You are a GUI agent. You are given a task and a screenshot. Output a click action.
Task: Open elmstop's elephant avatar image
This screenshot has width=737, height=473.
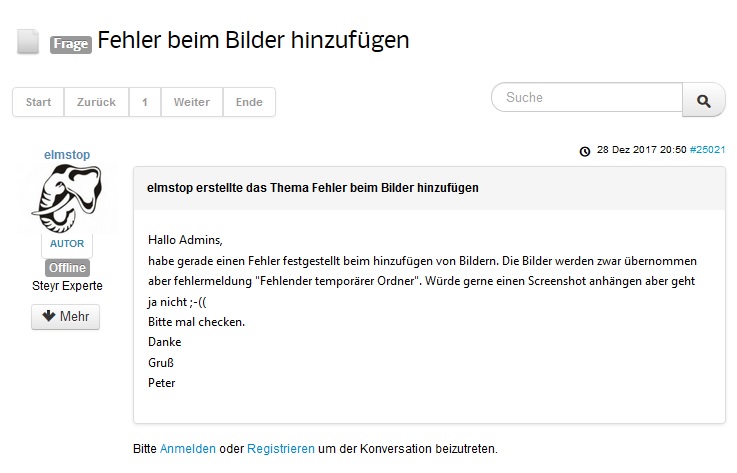tap(67, 199)
